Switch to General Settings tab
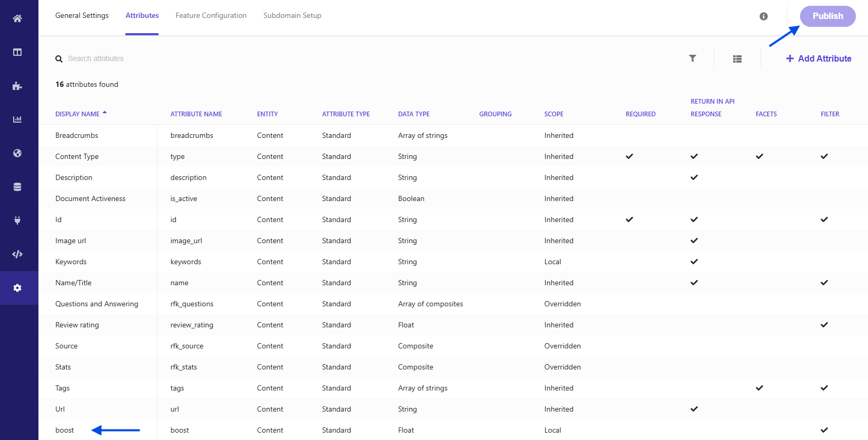 click(82, 15)
